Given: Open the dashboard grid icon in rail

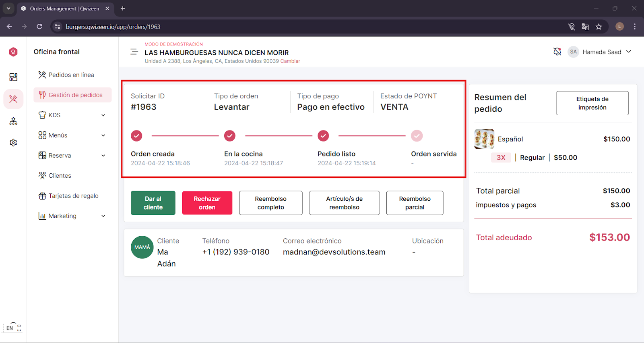Looking at the screenshot, I should tap(13, 77).
